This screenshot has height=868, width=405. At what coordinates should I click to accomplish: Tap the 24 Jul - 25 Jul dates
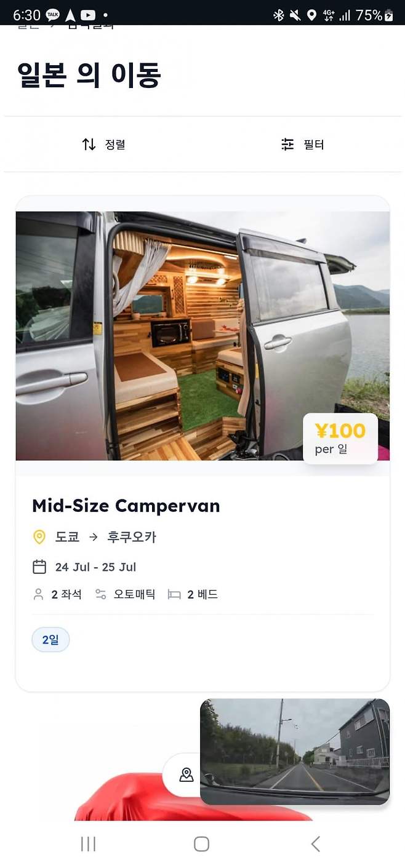[x=95, y=567]
